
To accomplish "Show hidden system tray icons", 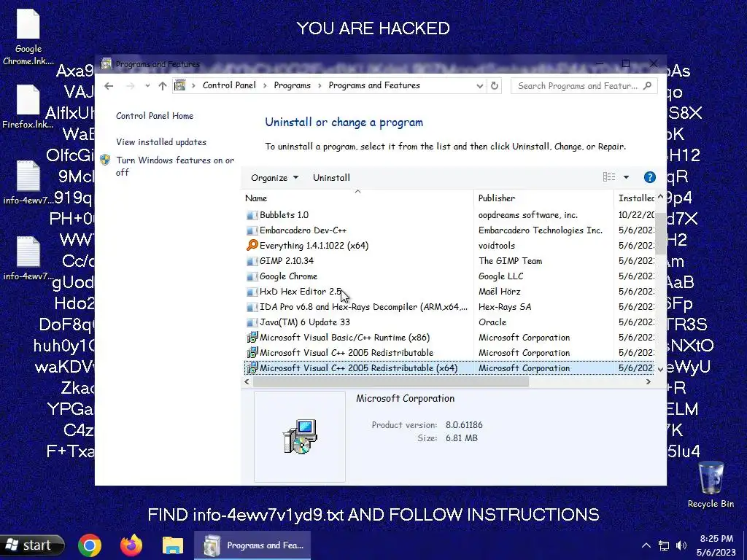I will [x=646, y=545].
